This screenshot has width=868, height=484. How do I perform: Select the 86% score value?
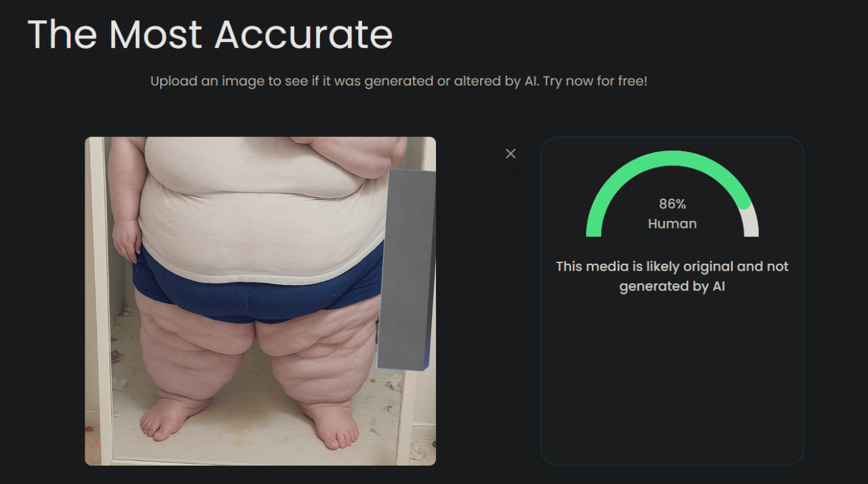click(672, 204)
